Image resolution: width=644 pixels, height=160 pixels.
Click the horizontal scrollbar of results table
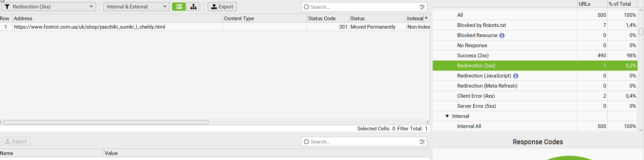(x=106, y=122)
